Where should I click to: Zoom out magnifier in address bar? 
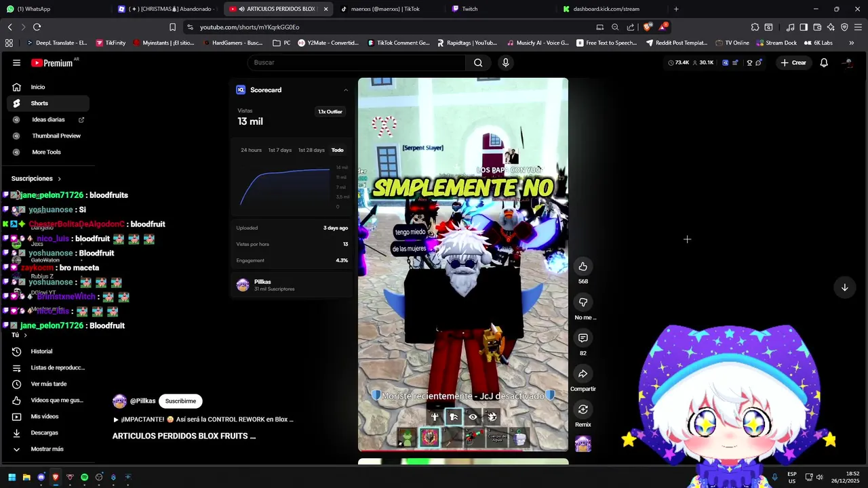[x=615, y=27]
